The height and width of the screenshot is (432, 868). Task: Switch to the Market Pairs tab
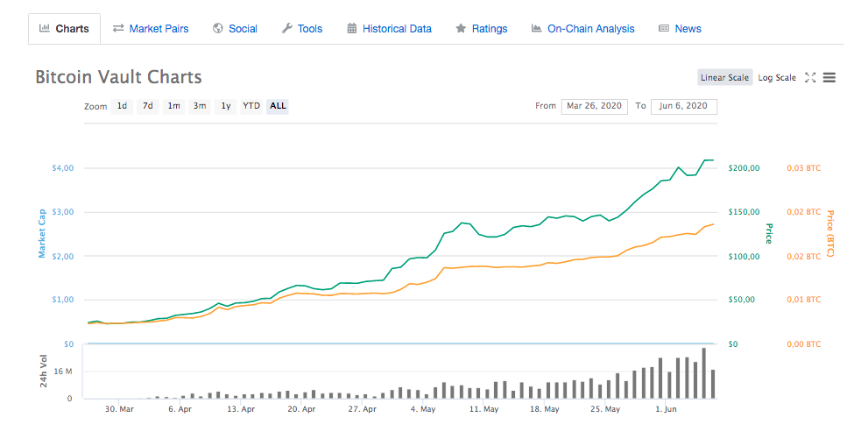click(x=151, y=29)
